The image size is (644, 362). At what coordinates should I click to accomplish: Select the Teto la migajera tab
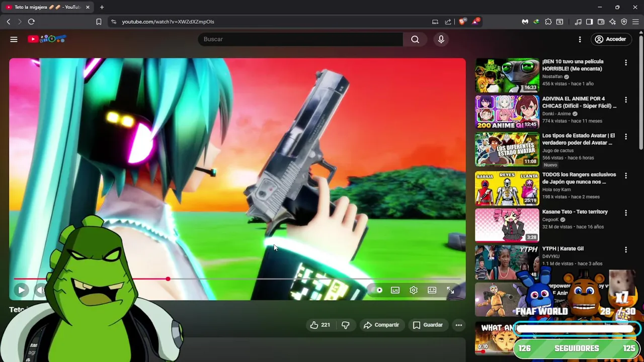[48, 7]
